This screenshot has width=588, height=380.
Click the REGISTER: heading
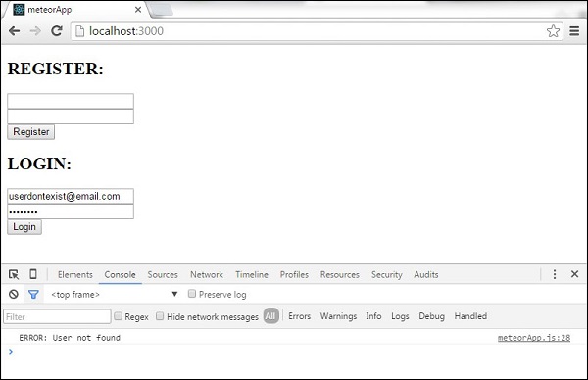click(56, 69)
